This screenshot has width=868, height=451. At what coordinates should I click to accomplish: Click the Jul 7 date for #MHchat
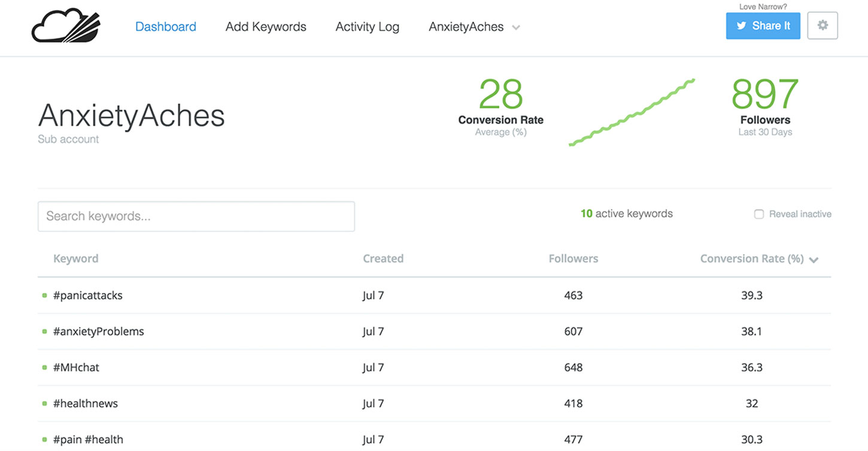pos(373,367)
